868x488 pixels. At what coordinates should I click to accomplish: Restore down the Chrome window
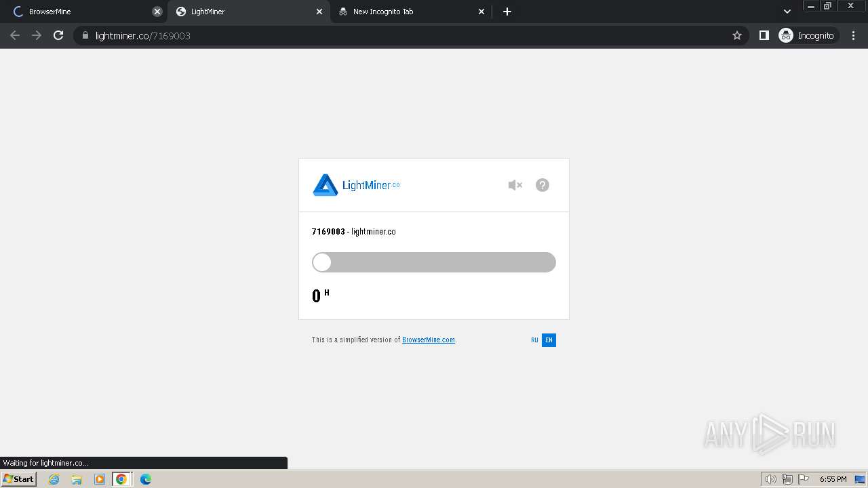[828, 6]
